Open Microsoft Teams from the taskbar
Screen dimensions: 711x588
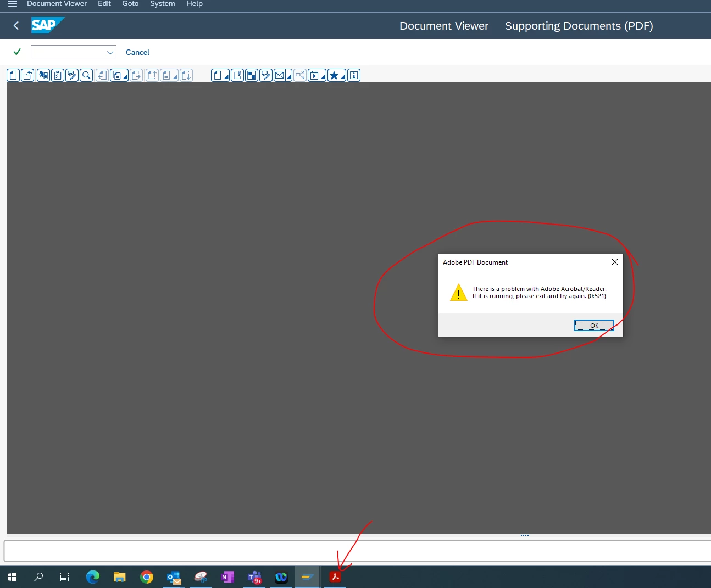pos(254,577)
